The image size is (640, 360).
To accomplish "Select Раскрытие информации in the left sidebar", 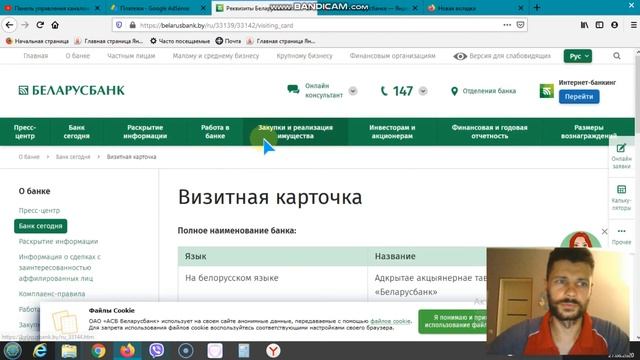I will (x=58, y=241).
